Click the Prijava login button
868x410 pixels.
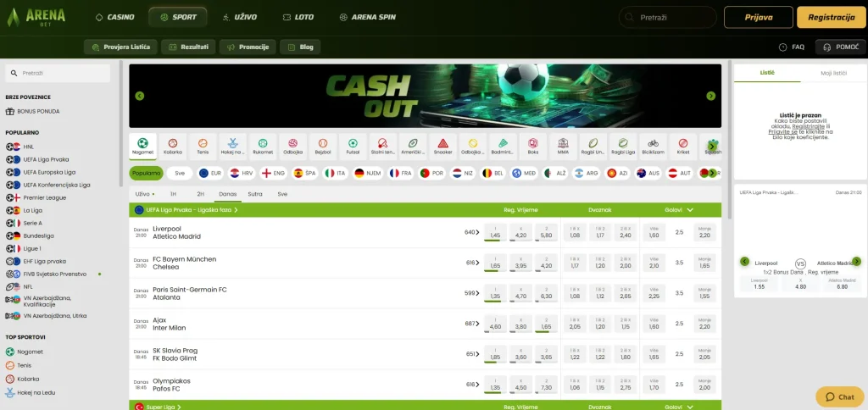pos(759,17)
